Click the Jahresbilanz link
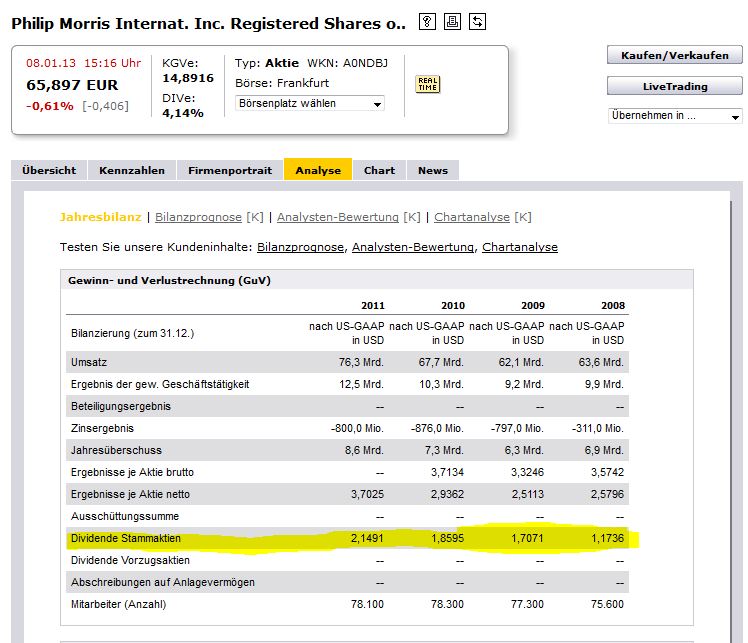 coord(101,217)
